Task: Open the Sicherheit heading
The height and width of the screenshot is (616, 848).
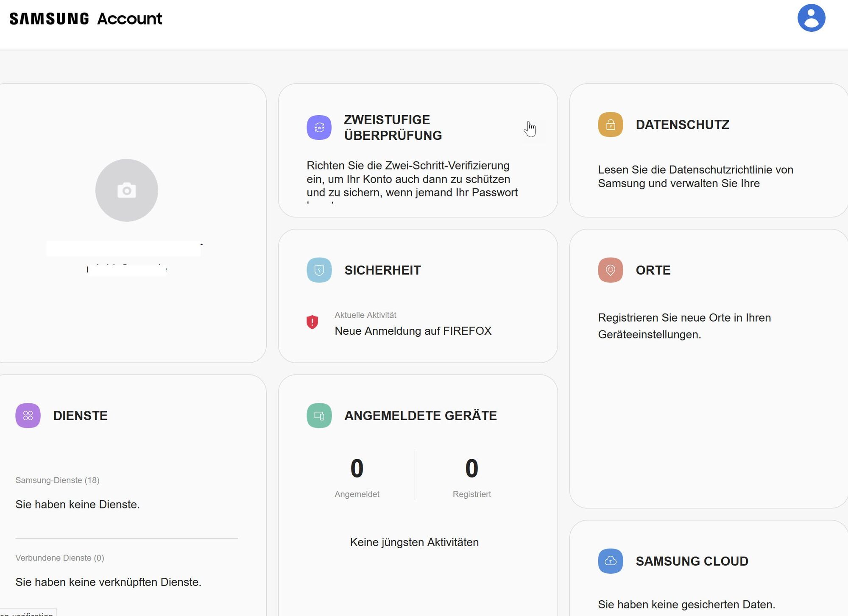Action: (382, 270)
